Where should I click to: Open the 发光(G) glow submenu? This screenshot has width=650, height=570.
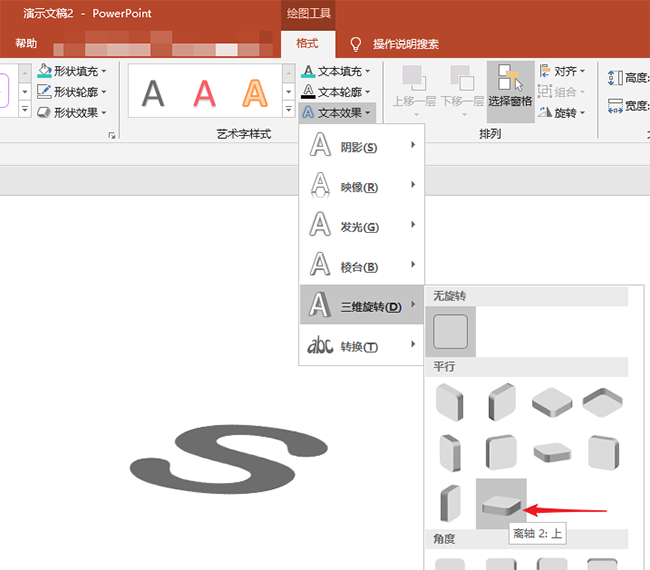(361, 226)
